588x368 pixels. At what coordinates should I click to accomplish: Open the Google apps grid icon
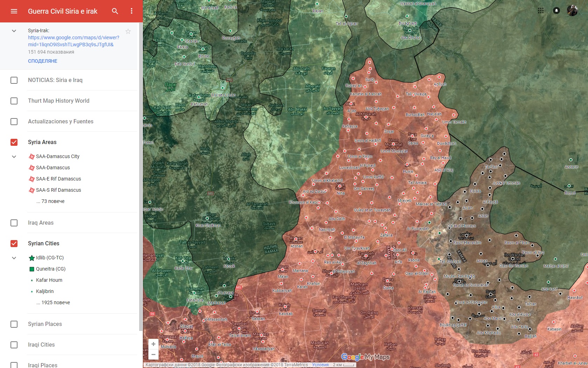(x=541, y=11)
